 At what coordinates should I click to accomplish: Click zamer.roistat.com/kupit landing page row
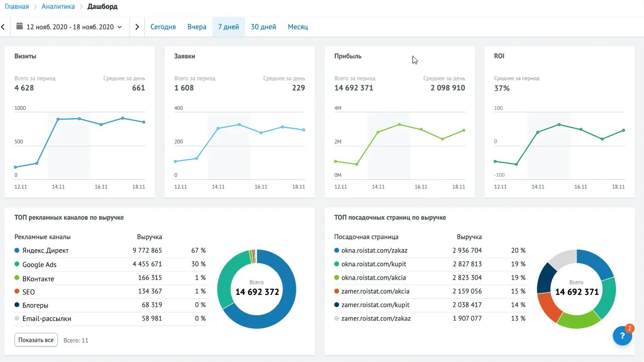(x=430, y=305)
